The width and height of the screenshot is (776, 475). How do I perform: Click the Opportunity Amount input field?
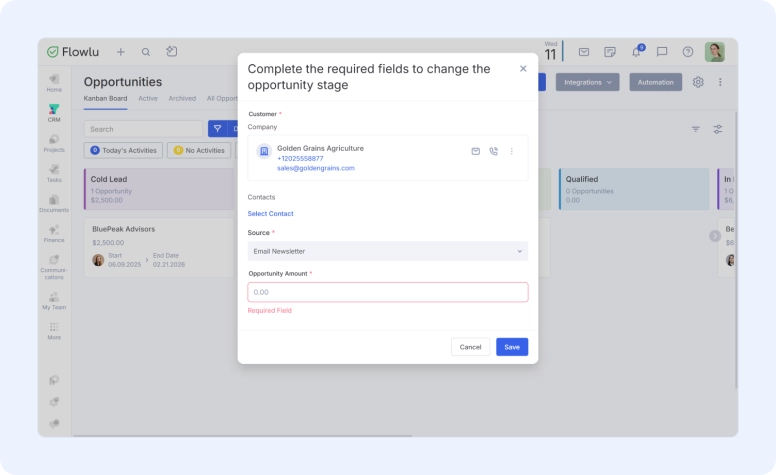tap(388, 292)
